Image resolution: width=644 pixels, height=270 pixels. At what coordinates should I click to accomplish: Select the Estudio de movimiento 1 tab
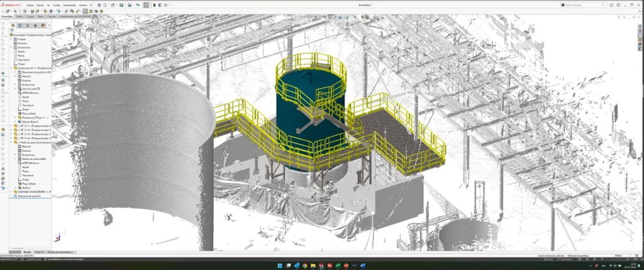pos(60,251)
